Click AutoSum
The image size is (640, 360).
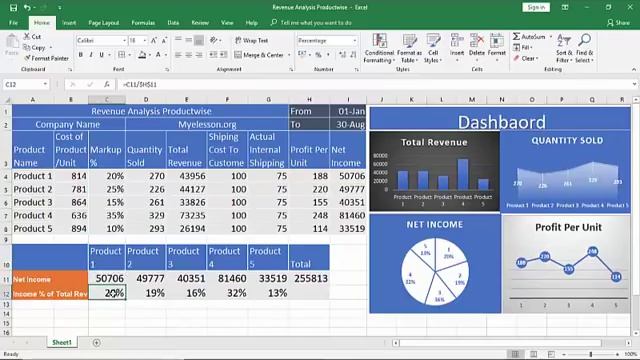[529, 37]
